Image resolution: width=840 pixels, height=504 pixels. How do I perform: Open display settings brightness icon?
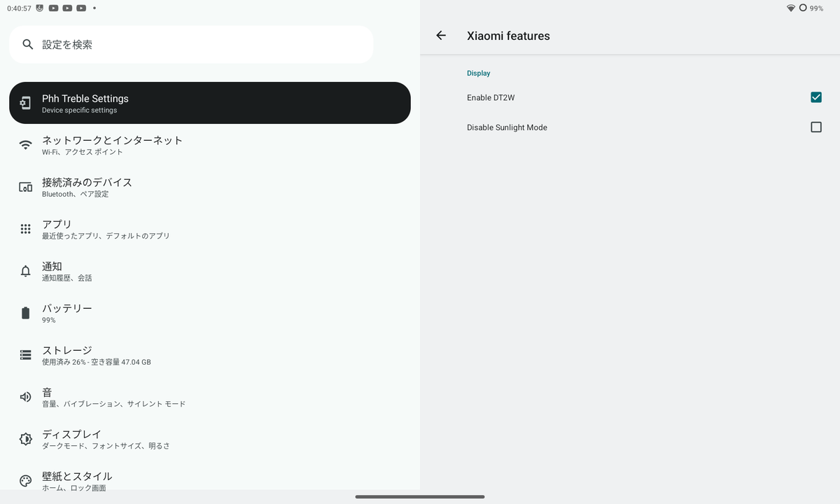(x=26, y=439)
